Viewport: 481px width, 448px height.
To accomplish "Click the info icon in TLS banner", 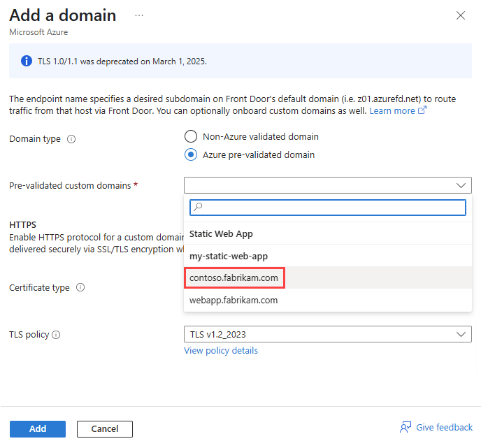I will (27, 61).
